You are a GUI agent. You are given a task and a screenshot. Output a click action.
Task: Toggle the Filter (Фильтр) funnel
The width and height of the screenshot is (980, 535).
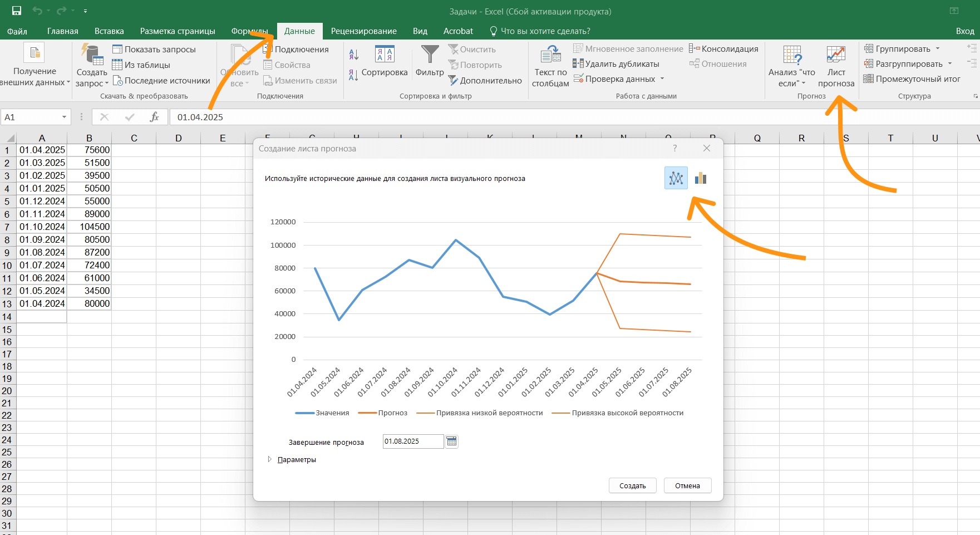(x=430, y=61)
